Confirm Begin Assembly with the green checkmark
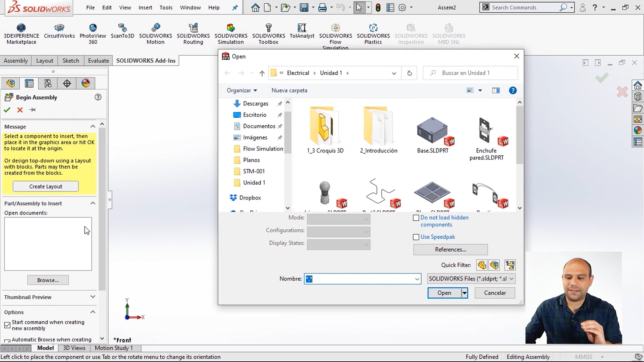Viewport: 644px width, 362px height. 7,110
